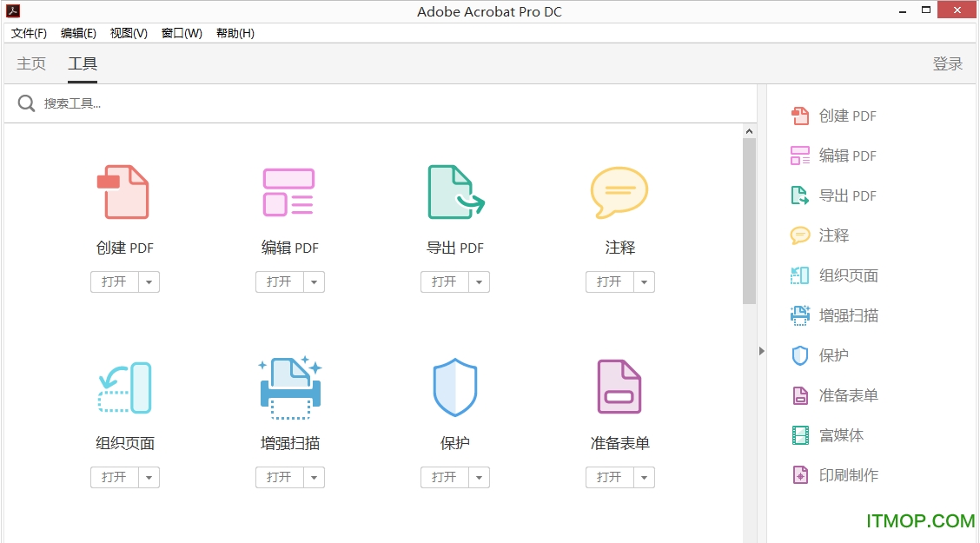Click 保护 label in right sidebar
Viewport: 980px width, 543px height.
(x=834, y=355)
